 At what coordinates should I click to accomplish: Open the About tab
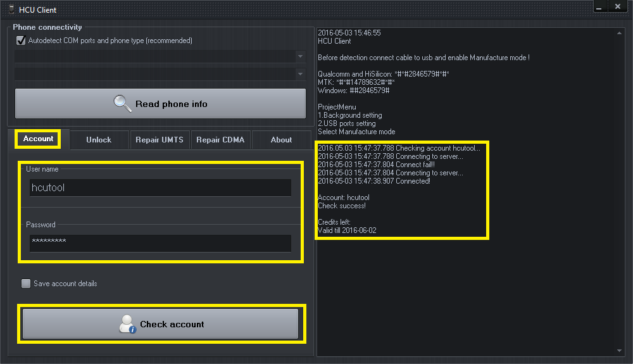[282, 140]
